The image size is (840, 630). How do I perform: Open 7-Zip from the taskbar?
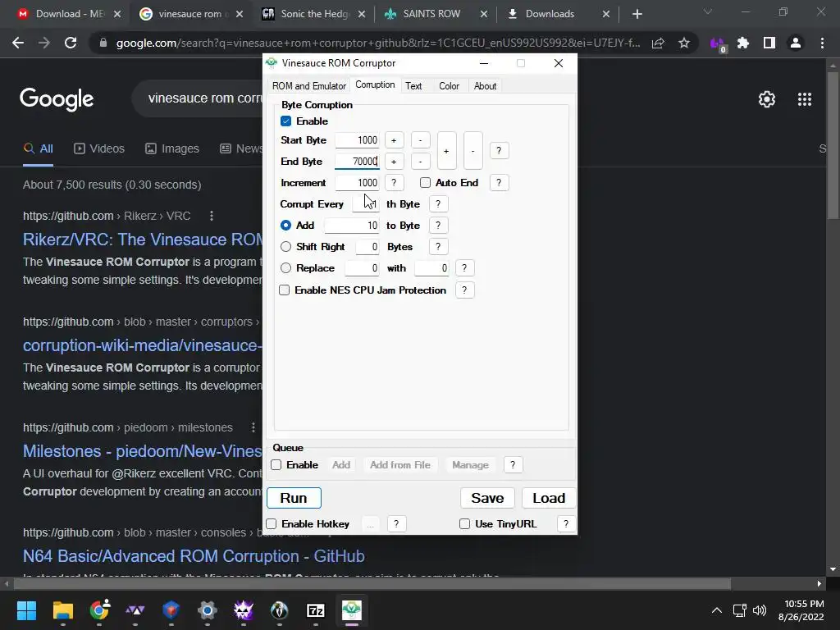pos(316,610)
